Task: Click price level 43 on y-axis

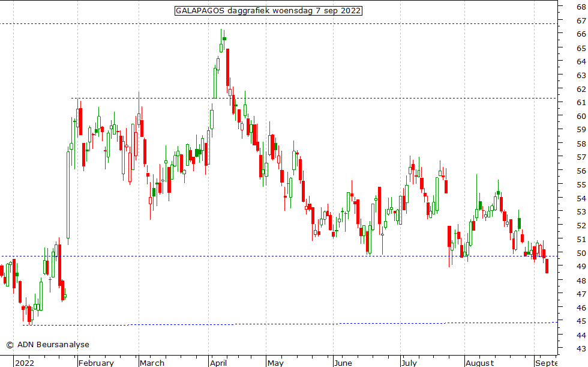Action: (581, 348)
